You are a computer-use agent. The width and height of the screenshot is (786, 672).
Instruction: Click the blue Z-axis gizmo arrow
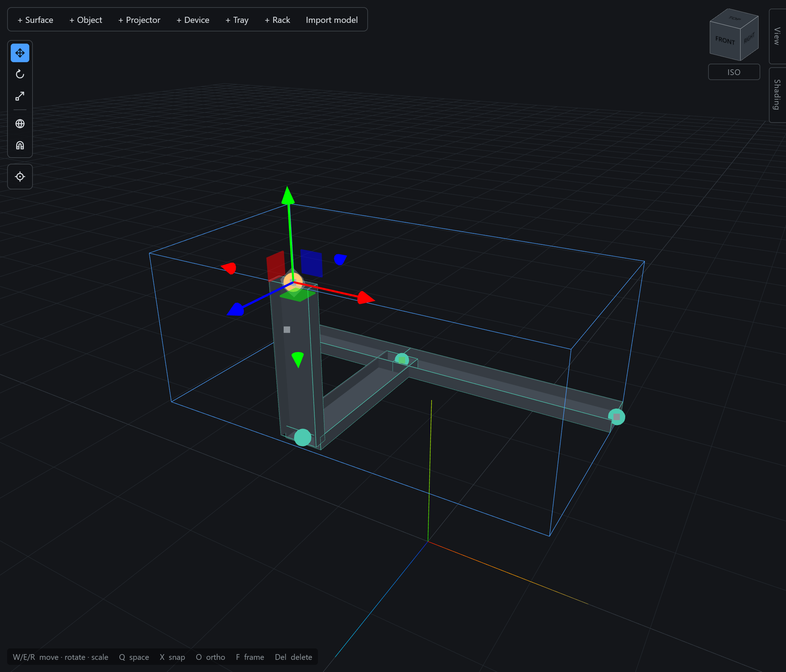236,309
